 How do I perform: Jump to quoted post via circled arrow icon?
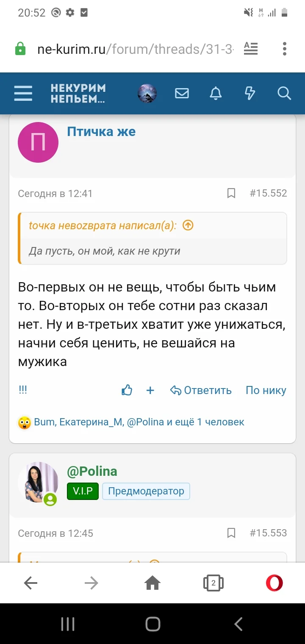point(187,226)
